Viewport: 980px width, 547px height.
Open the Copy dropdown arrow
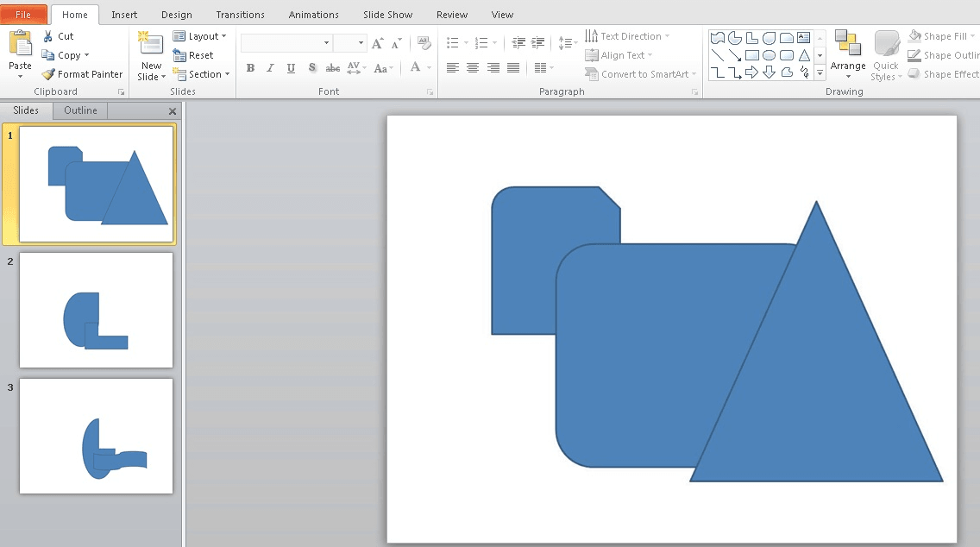point(87,55)
